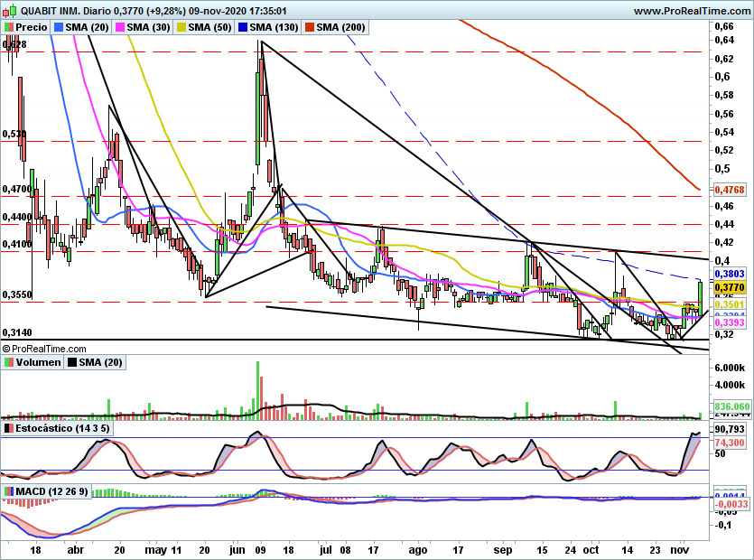Click the oct date on time axis
Screen dimensions: 754x560
pyautogui.click(x=591, y=550)
